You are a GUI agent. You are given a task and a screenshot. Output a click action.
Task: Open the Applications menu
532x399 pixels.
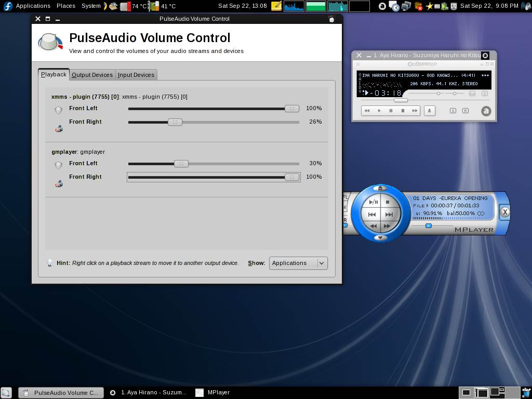tap(33, 6)
